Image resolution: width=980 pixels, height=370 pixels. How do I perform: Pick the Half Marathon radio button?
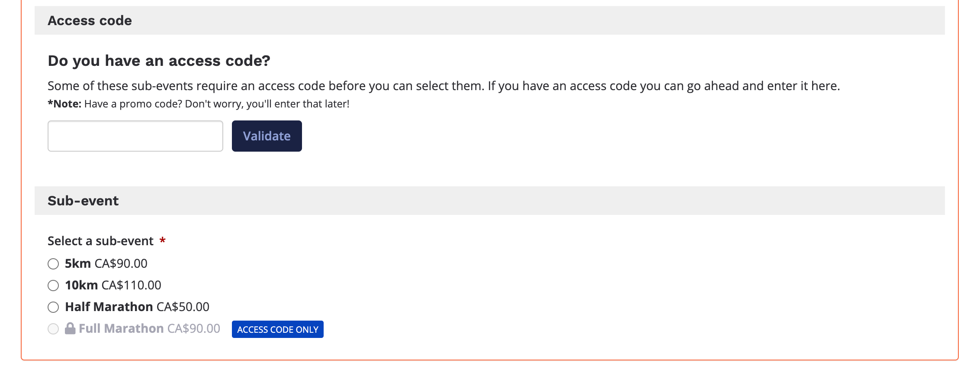tap(53, 307)
